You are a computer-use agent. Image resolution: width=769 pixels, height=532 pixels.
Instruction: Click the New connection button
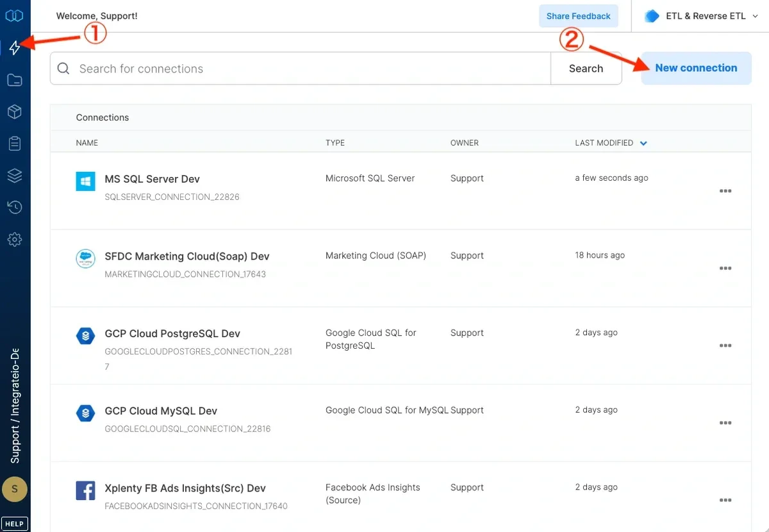coord(696,68)
